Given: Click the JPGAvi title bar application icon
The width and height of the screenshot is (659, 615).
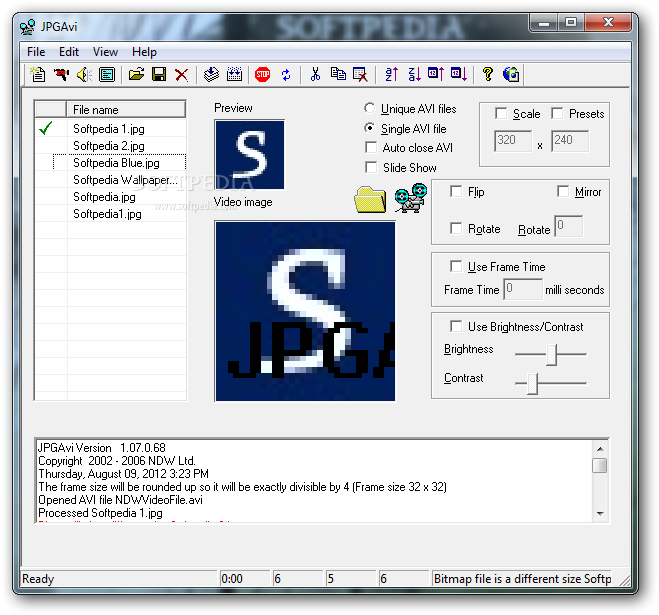Looking at the screenshot, I should tap(27, 27).
